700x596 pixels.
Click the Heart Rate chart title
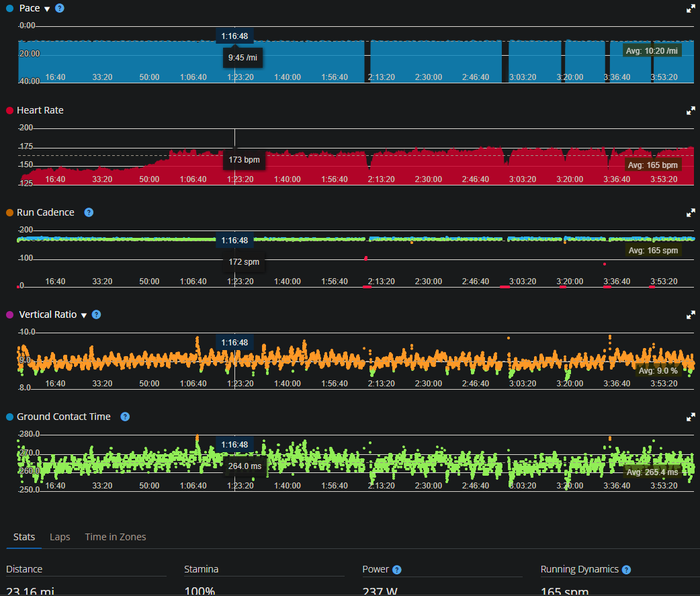click(40, 110)
